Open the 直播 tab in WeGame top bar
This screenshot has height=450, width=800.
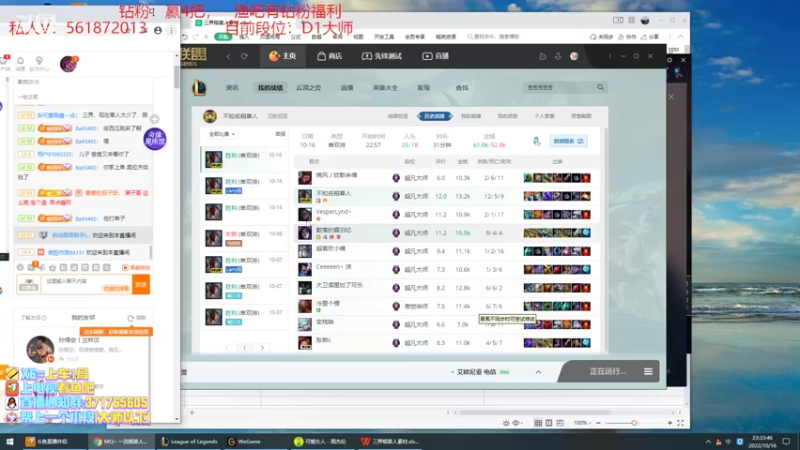click(436, 56)
